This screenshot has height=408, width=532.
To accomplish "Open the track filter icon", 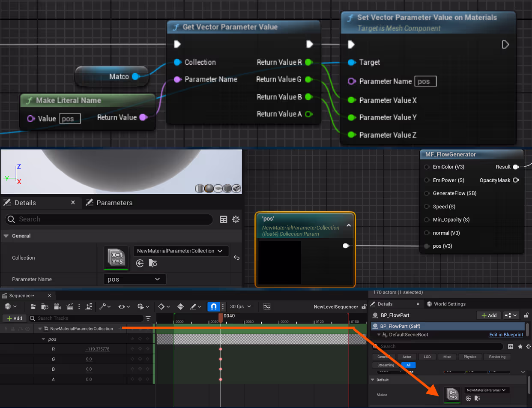I will (148, 318).
